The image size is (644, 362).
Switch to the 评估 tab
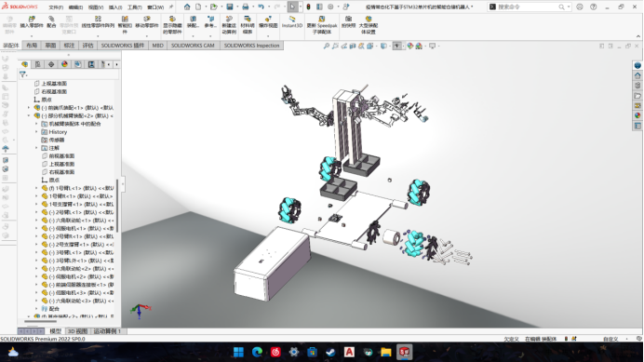(x=87, y=46)
